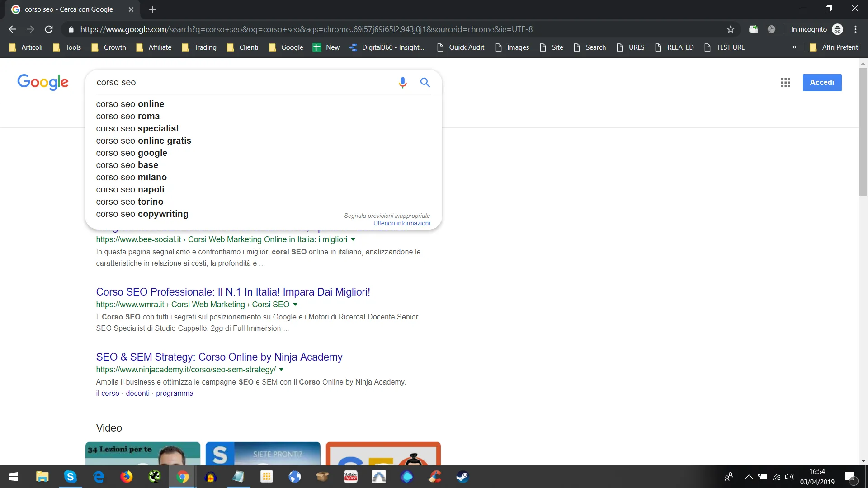
Task: Reload the page
Action: coord(49,29)
